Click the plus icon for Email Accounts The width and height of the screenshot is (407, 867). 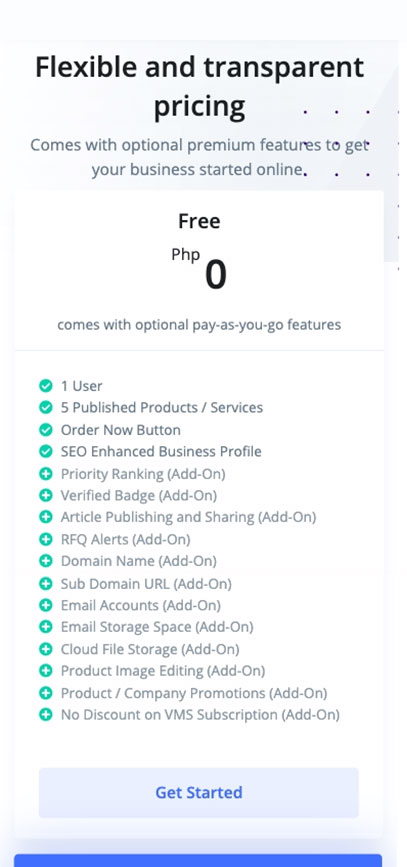45,605
